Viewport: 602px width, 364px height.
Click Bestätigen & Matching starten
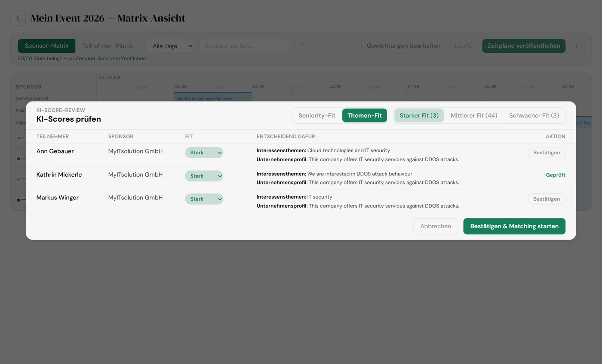click(514, 226)
